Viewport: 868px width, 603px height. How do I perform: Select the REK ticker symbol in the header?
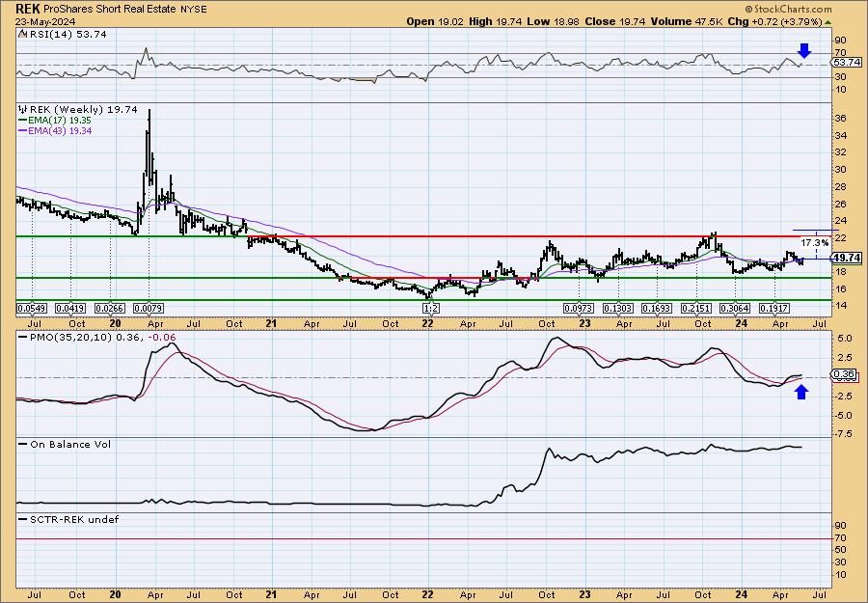pyautogui.click(x=27, y=9)
